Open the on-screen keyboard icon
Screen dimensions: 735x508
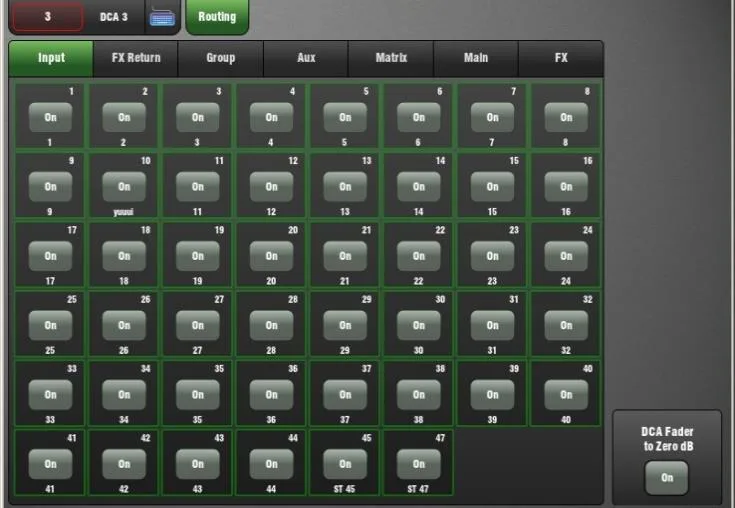click(x=162, y=17)
